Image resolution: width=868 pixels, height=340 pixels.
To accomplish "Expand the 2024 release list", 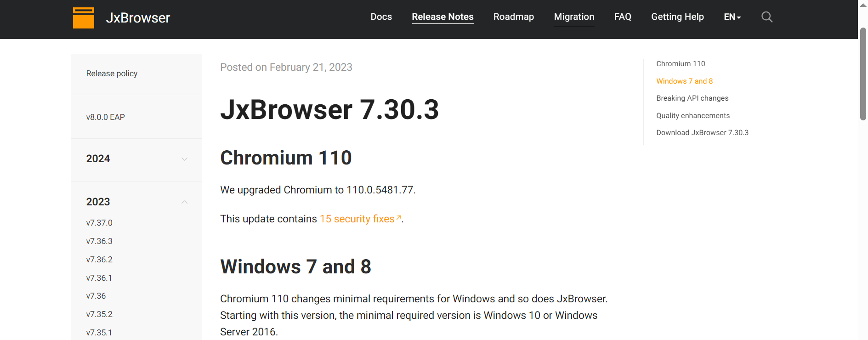I will pos(184,159).
